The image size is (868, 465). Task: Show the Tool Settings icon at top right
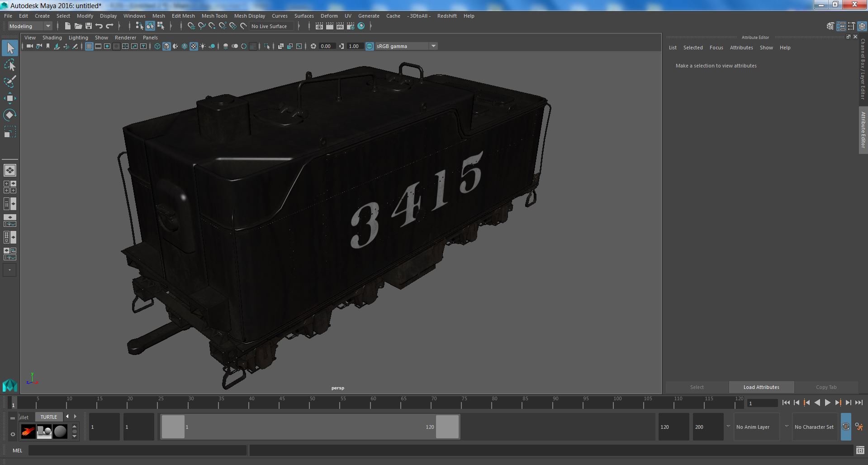852,26
